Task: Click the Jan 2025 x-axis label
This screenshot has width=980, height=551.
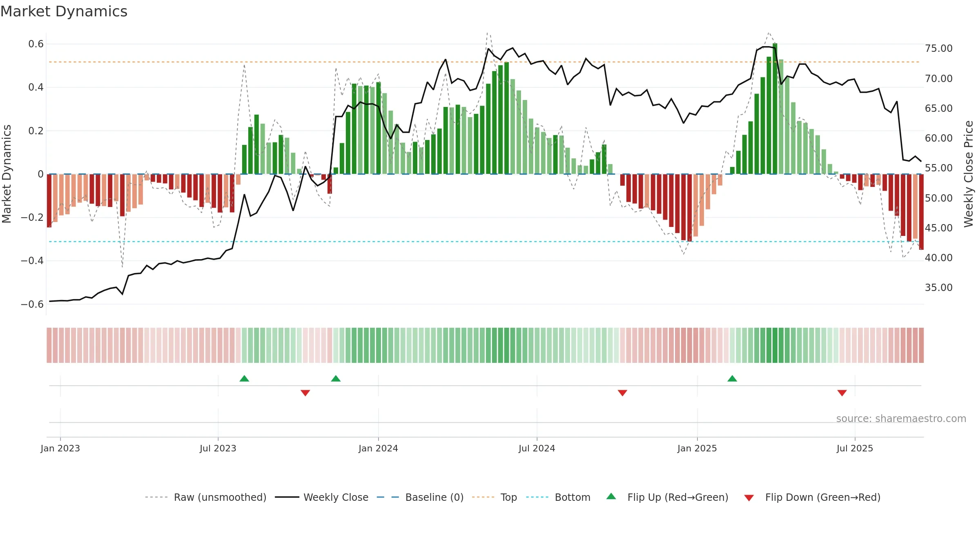Action: pyautogui.click(x=697, y=448)
